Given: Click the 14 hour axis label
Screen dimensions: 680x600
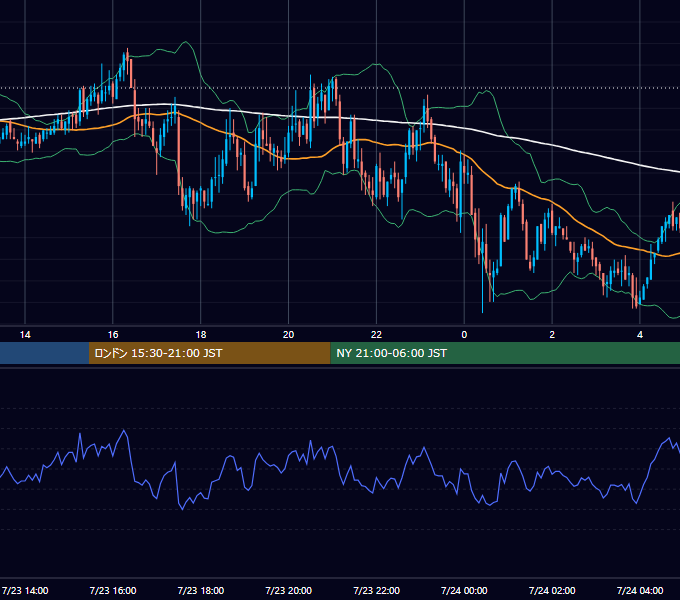Looking at the screenshot, I should click(x=25, y=335).
